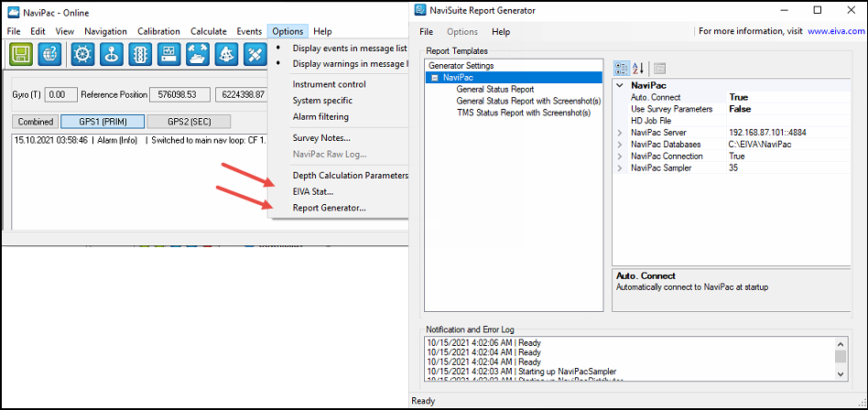Open the Calculate menu

pyautogui.click(x=209, y=31)
